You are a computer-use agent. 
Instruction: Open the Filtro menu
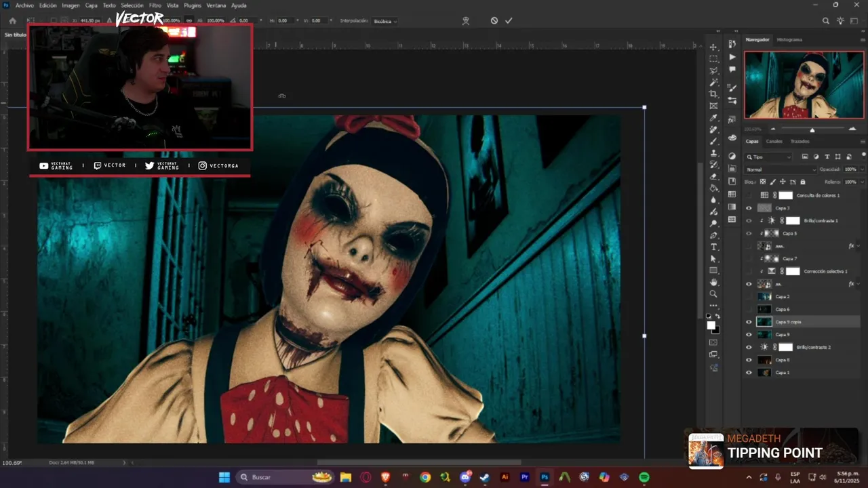coord(155,5)
